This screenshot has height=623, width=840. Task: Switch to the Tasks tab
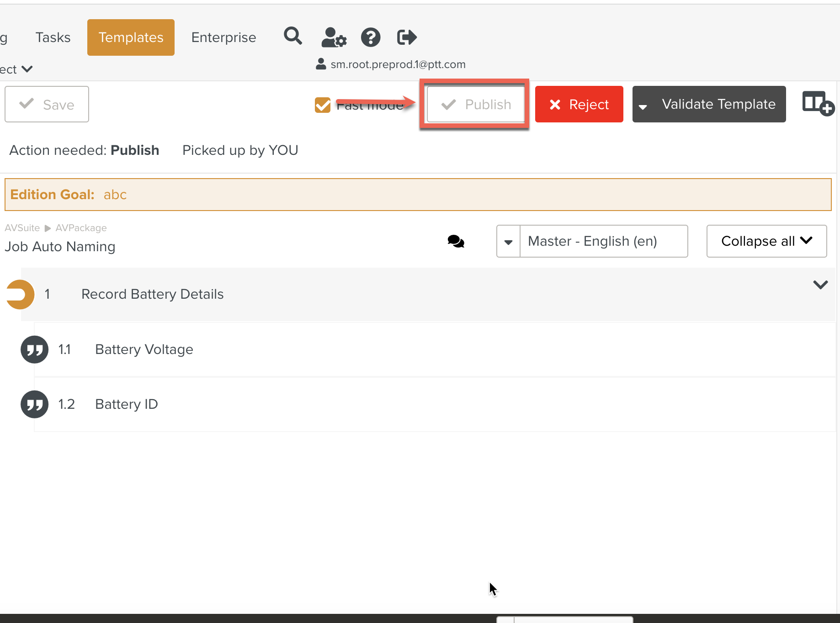pyautogui.click(x=53, y=37)
